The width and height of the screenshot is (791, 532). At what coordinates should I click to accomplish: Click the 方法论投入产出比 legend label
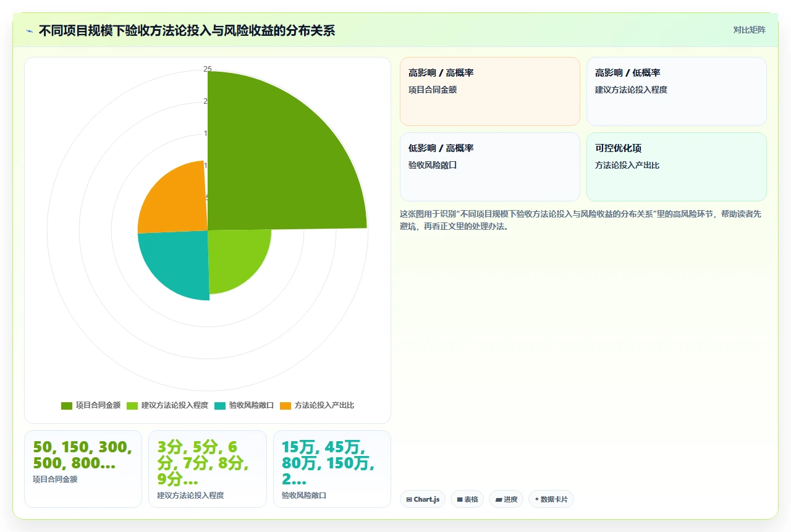(324, 406)
